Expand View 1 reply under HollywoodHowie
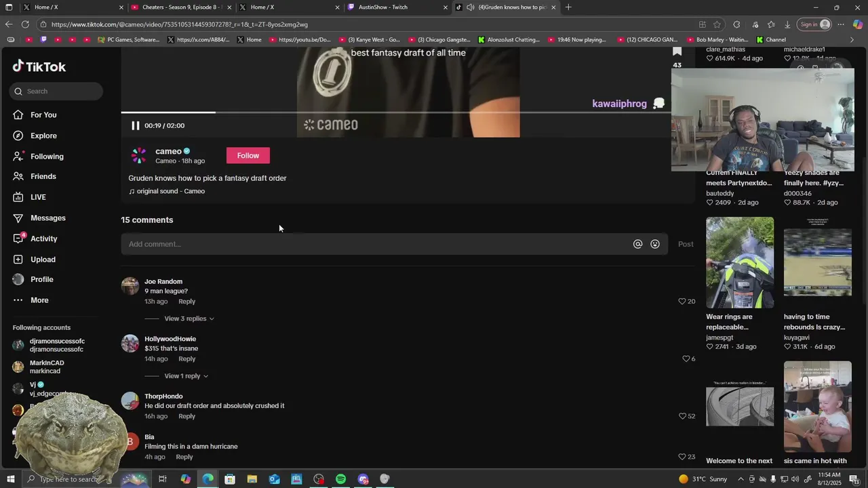This screenshot has height=488, width=868. 186,376
